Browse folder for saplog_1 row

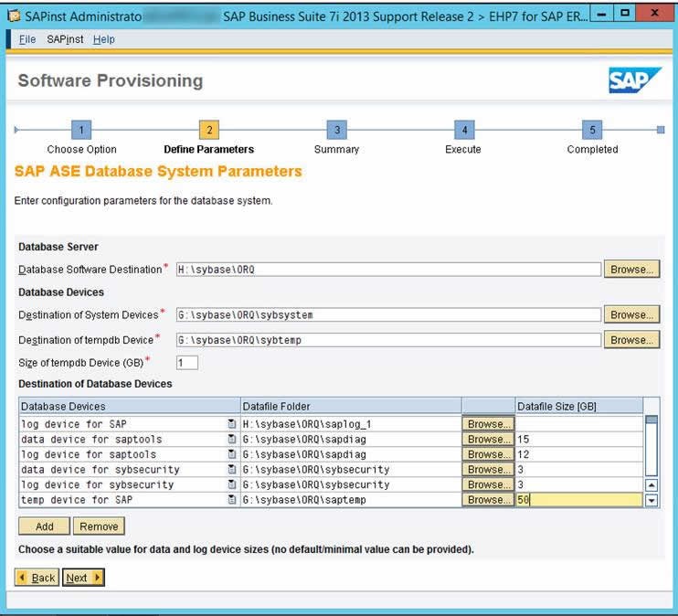488,424
